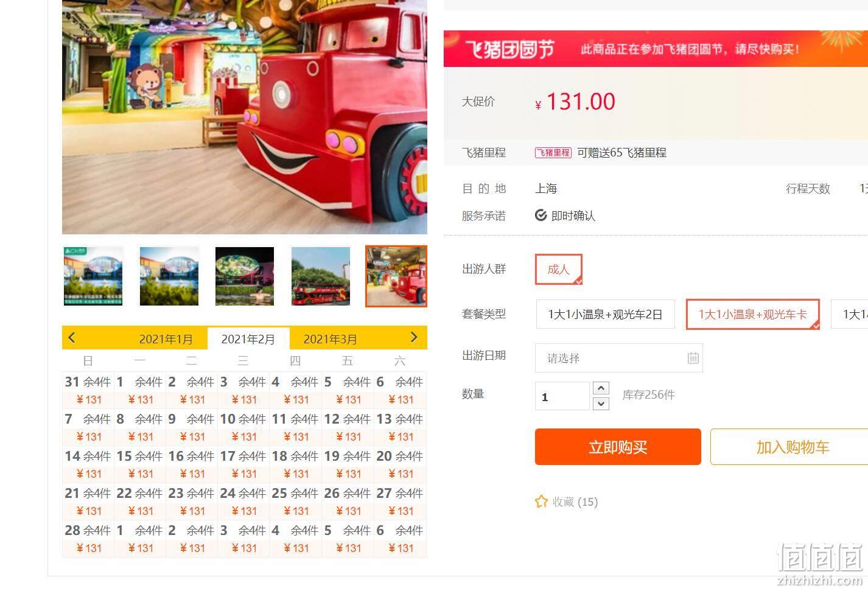Image resolution: width=868 pixels, height=591 pixels.
Task: Select the 成人 traveler option
Action: point(559,269)
